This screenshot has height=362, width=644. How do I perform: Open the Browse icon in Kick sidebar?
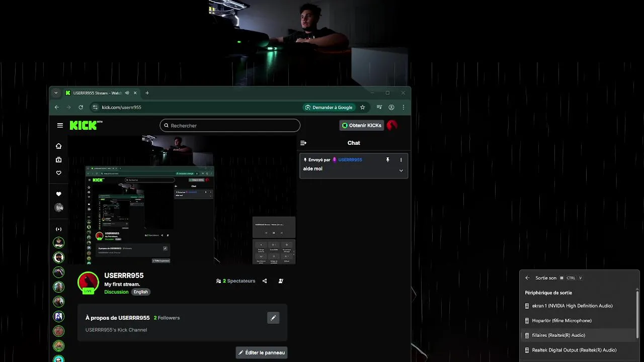pyautogui.click(x=58, y=159)
